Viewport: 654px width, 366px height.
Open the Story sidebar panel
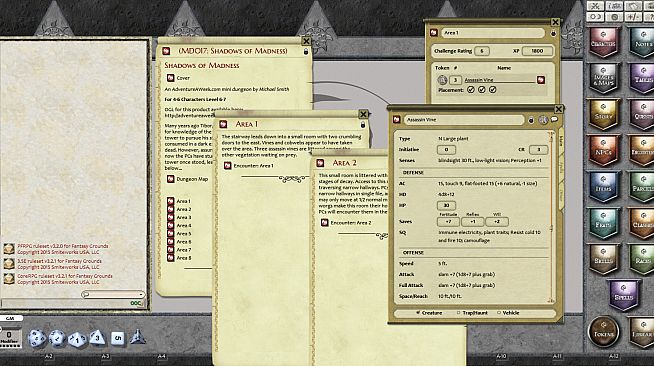coord(603,114)
